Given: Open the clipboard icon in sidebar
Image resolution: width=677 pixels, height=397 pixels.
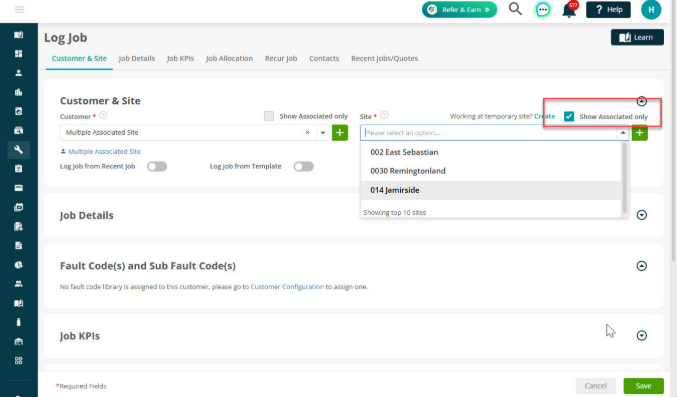Looking at the screenshot, I should coord(19,169).
